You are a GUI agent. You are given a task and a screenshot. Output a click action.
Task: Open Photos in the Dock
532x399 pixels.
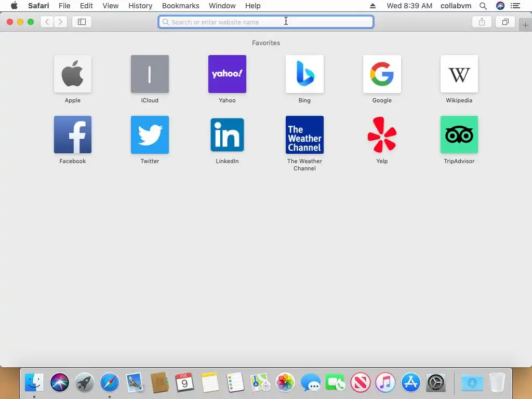(x=285, y=382)
